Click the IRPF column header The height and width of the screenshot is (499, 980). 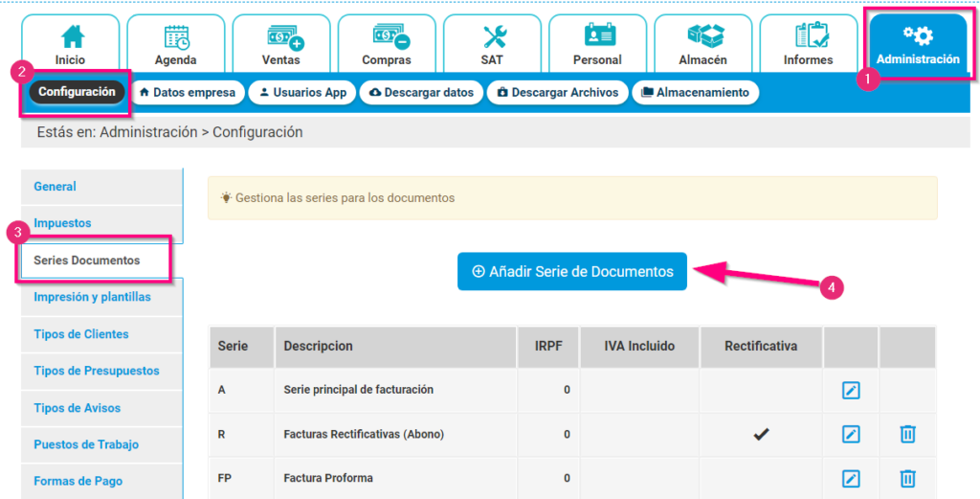tap(548, 347)
